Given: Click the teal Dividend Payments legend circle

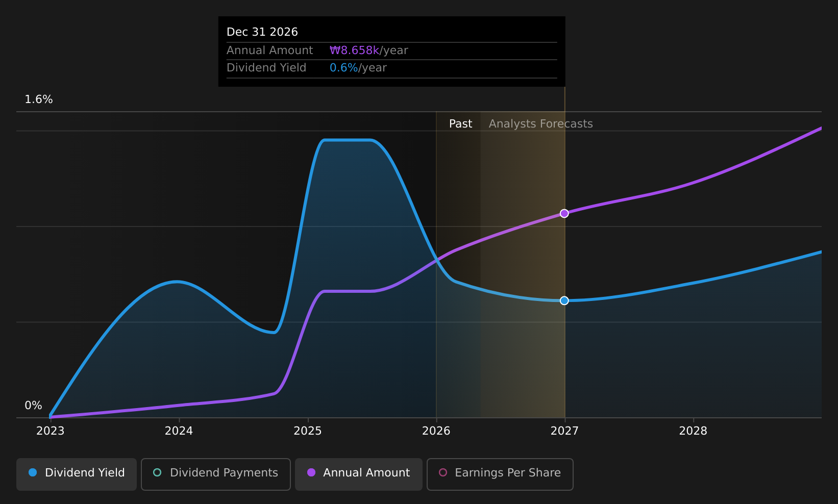Looking at the screenshot, I should [157, 472].
